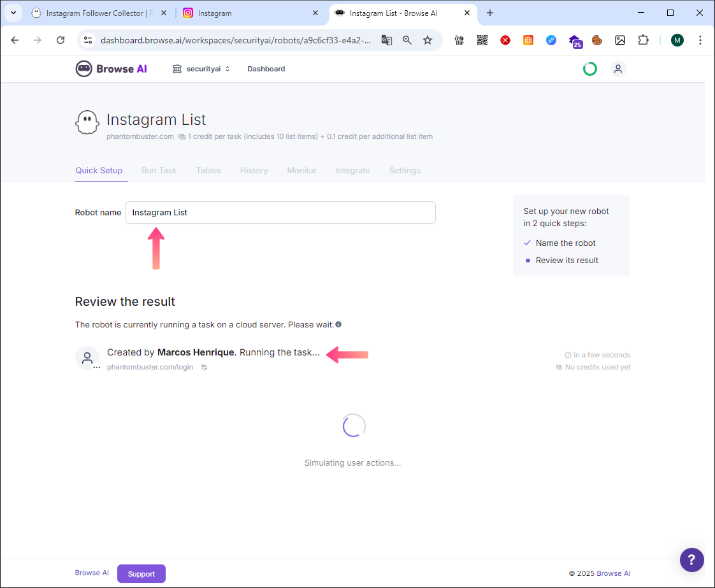
Task: Close the Instagram browser tab
Action: point(315,13)
